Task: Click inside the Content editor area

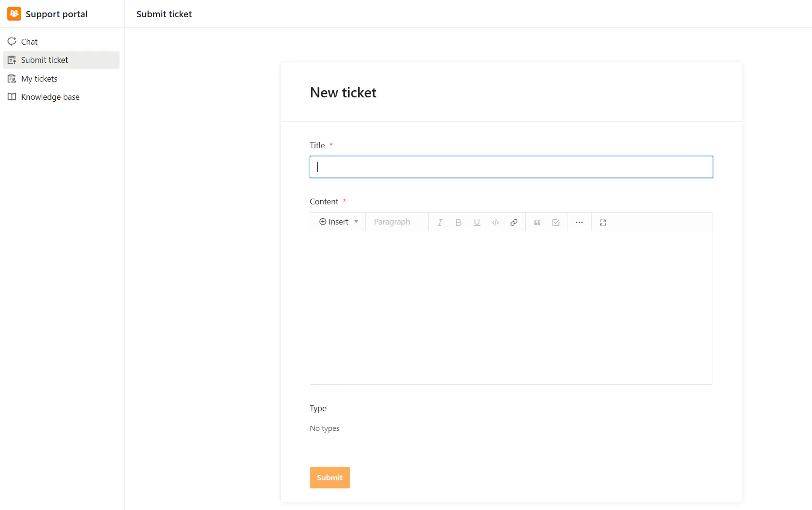Action: pos(511,308)
